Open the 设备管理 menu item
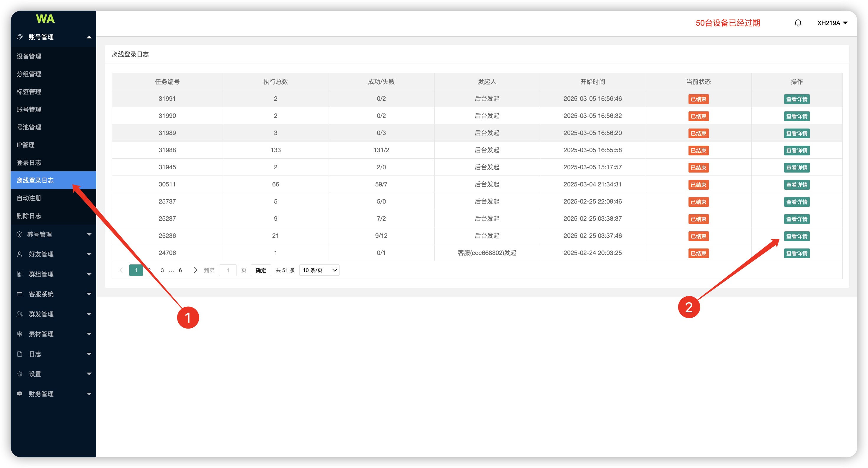Screen dimensions: 868x468 29,56
